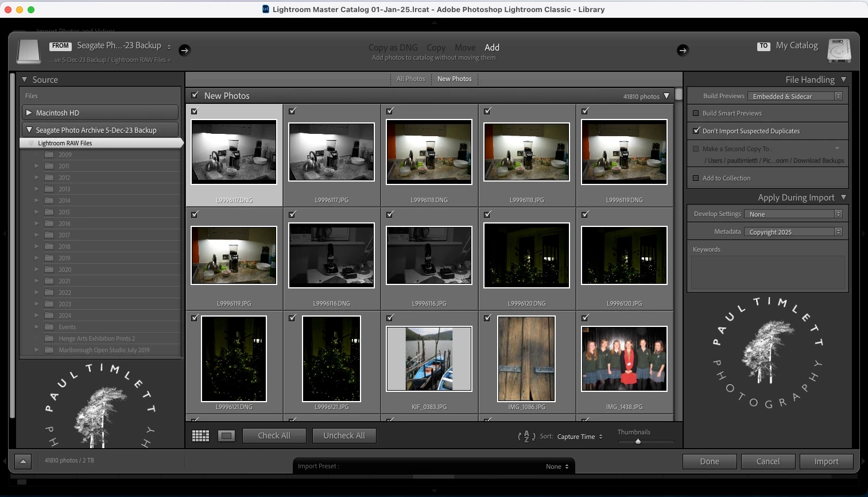Image resolution: width=868 pixels, height=497 pixels.
Task: Click the Check All button
Action: coord(274,436)
